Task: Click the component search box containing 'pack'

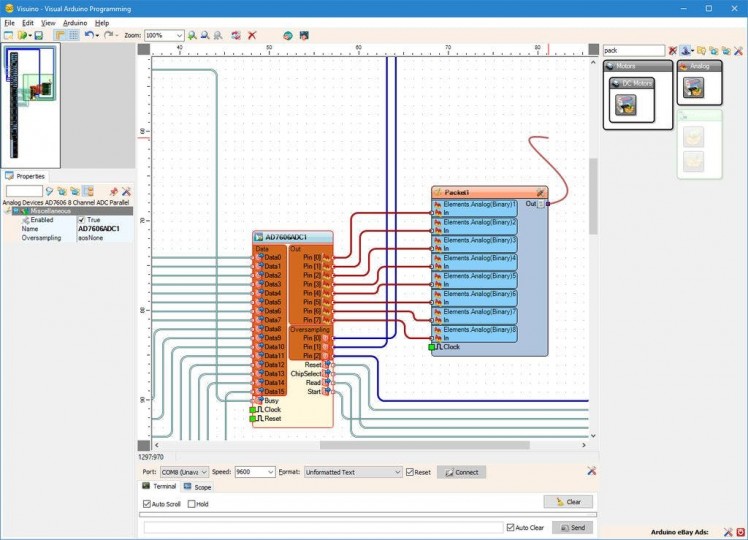Action: click(632, 50)
